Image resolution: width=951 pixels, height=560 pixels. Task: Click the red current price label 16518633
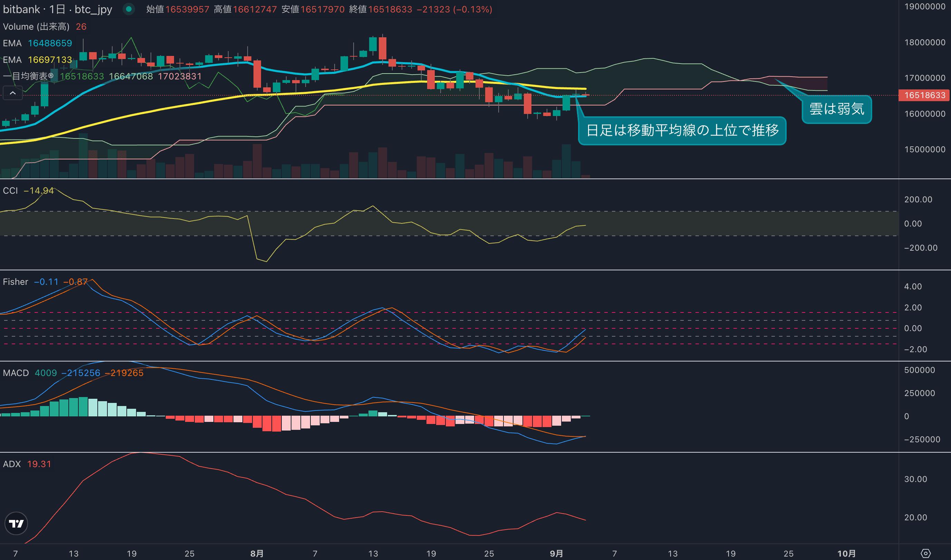924,95
